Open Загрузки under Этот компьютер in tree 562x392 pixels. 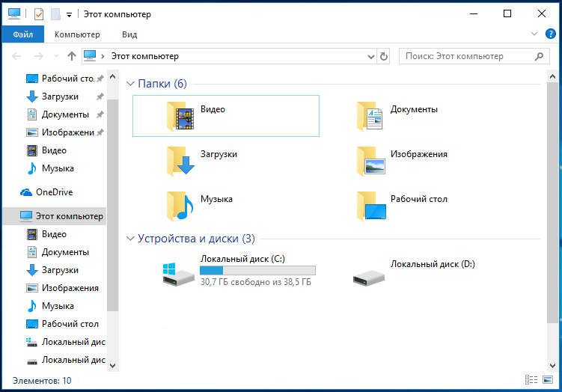(x=52, y=270)
